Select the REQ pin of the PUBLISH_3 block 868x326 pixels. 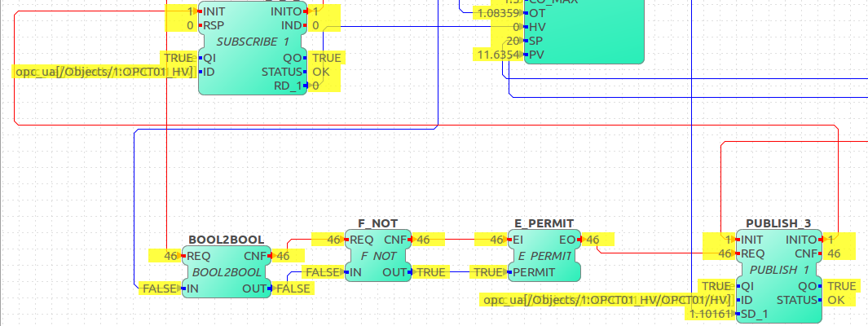click(753, 253)
